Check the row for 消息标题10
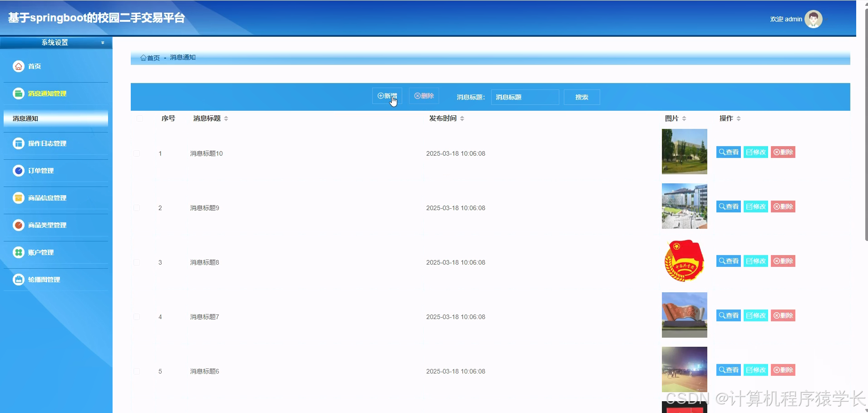The image size is (868, 413). [137, 153]
